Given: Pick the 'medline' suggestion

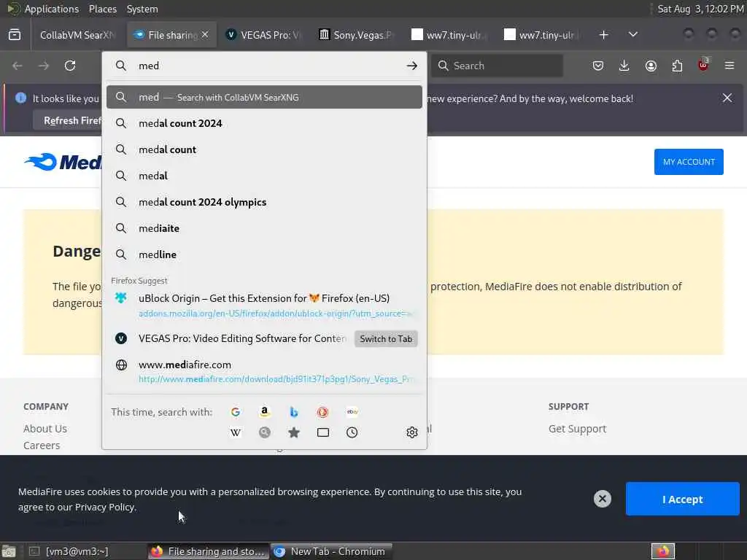Looking at the screenshot, I should point(264,254).
